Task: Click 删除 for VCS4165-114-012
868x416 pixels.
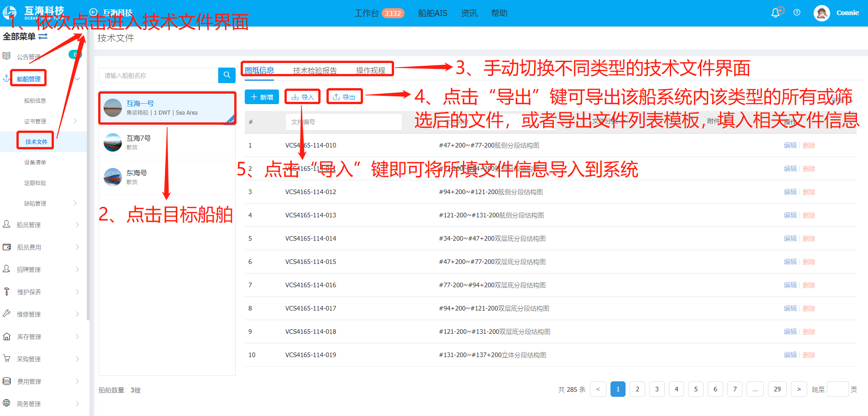Action: (x=809, y=192)
